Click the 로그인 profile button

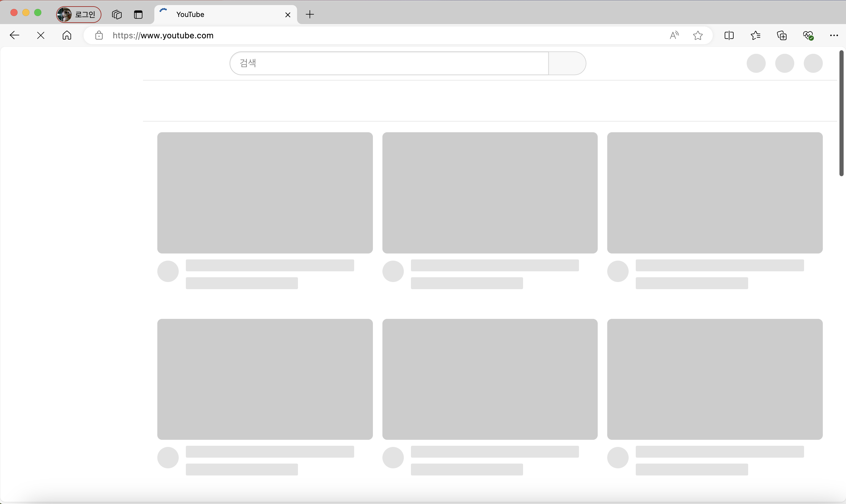tap(79, 14)
